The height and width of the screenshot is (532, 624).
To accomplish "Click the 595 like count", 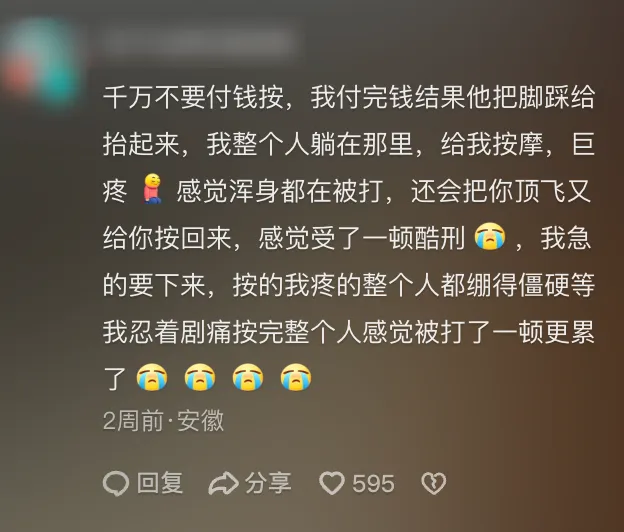I will 373,484.
